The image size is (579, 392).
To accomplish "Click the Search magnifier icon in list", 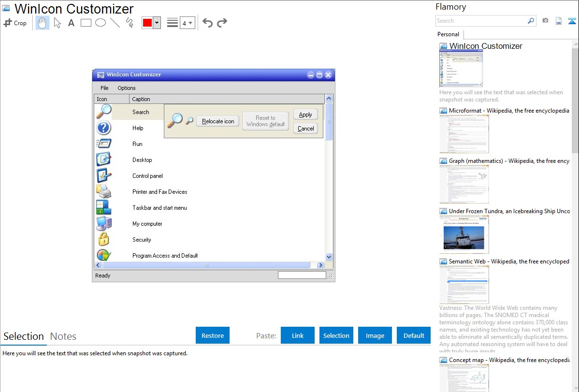I will (x=104, y=112).
